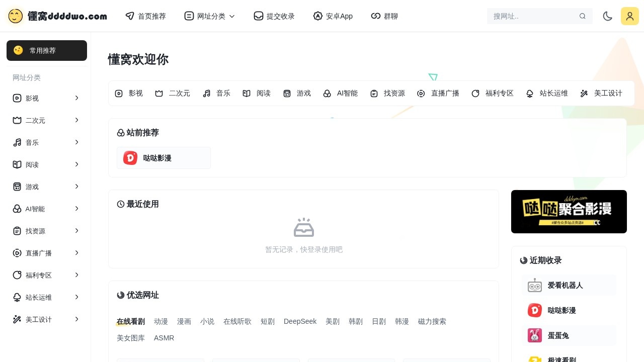Expand the 音乐 sidebar chevron
Screen dimensions: 644x362
click(77, 142)
